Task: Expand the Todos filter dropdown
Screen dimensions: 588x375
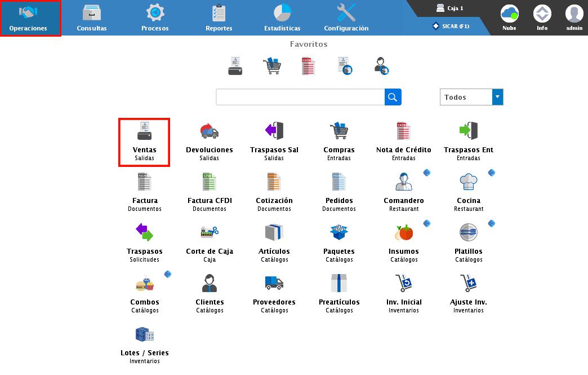Action: coord(497,97)
